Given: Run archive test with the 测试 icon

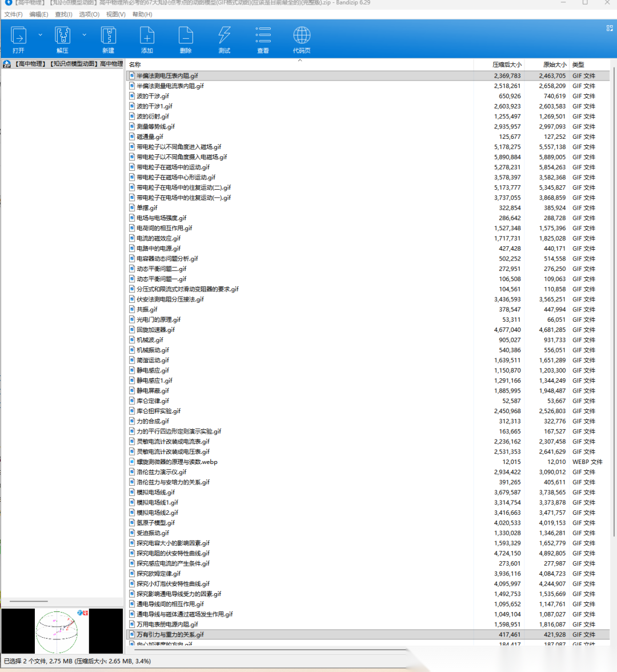Looking at the screenshot, I should (x=224, y=39).
